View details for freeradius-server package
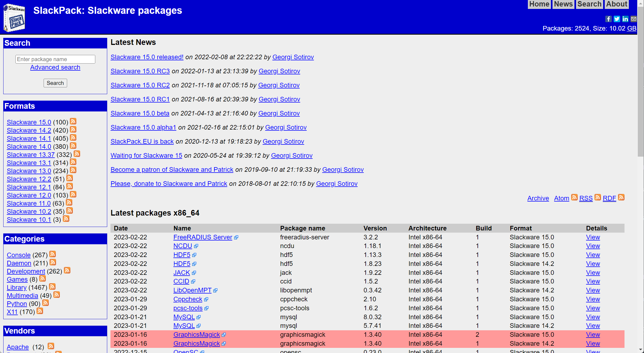This screenshot has height=353, width=644. [x=593, y=237]
